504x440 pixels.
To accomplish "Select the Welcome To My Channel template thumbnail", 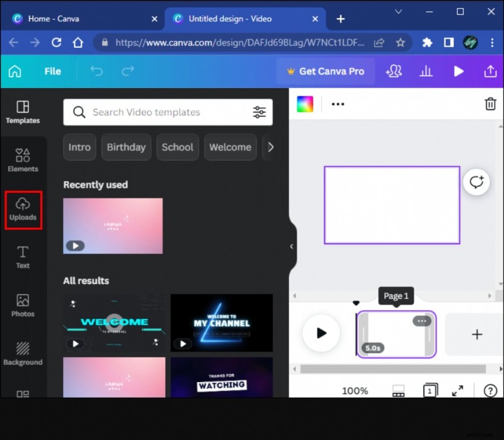I will [x=222, y=323].
